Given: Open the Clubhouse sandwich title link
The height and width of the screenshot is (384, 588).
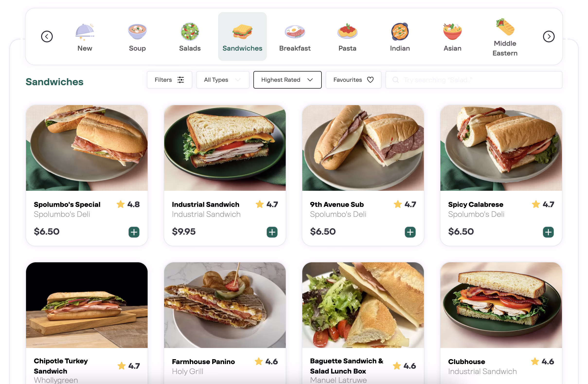Looking at the screenshot, I should click(466, 362).
